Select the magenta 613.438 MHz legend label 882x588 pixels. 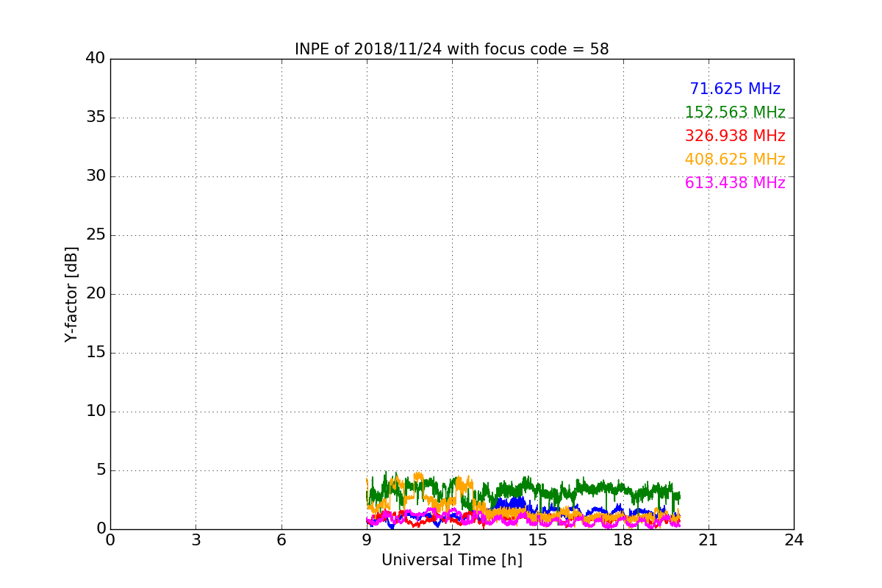coord(735,183)
